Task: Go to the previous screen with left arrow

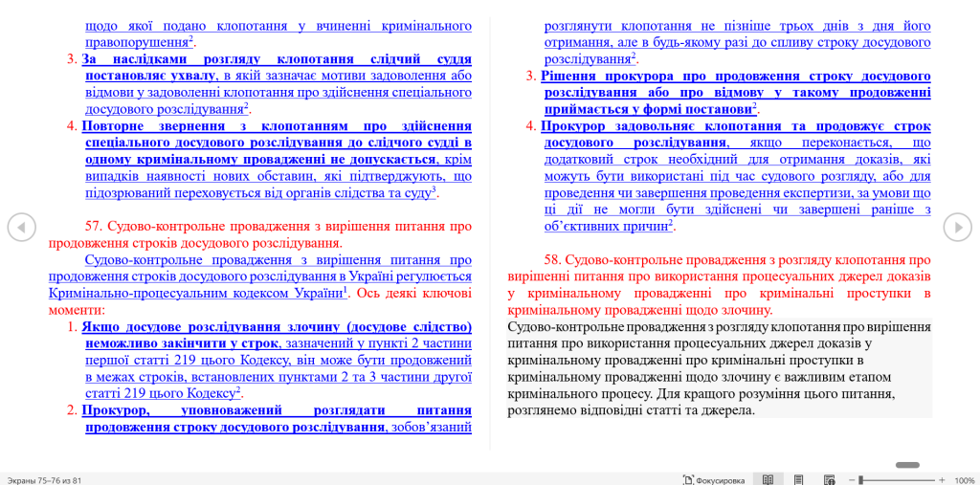Action: pos(21,227)
